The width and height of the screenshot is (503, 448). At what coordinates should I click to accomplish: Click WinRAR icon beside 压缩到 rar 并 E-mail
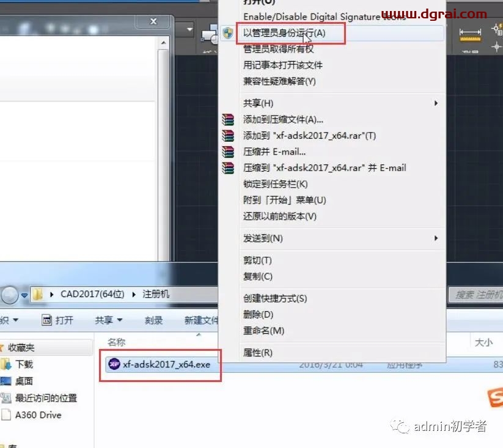click(228, 167)
